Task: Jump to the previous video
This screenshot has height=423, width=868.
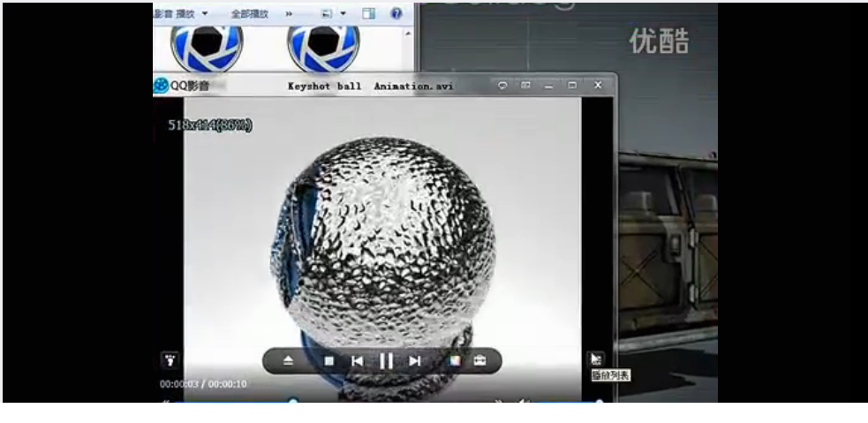Action: (x=358, y=361)
